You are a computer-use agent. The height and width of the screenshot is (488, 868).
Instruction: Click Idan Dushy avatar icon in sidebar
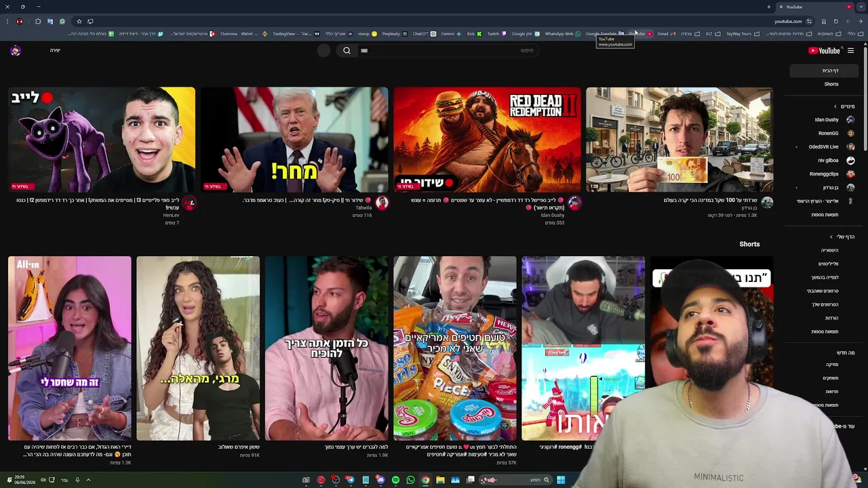[x=850, y=120]
